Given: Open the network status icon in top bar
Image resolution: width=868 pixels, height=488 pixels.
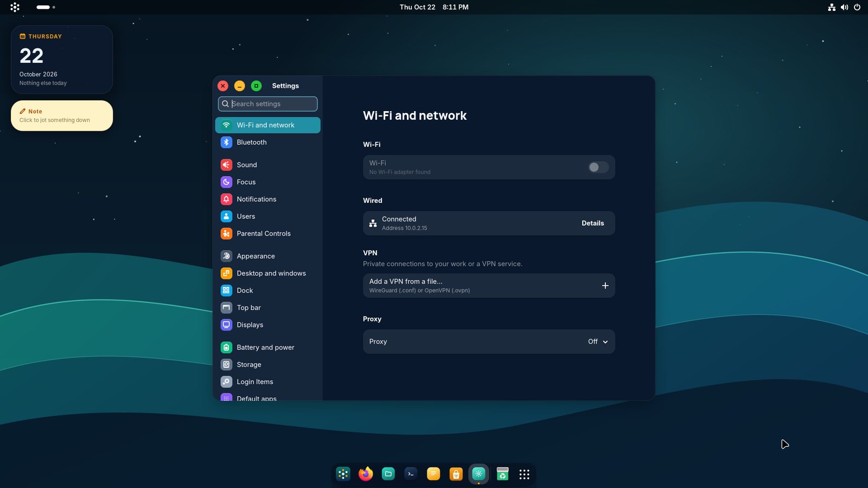Looking at the screenshot, I should coord(832,7).
